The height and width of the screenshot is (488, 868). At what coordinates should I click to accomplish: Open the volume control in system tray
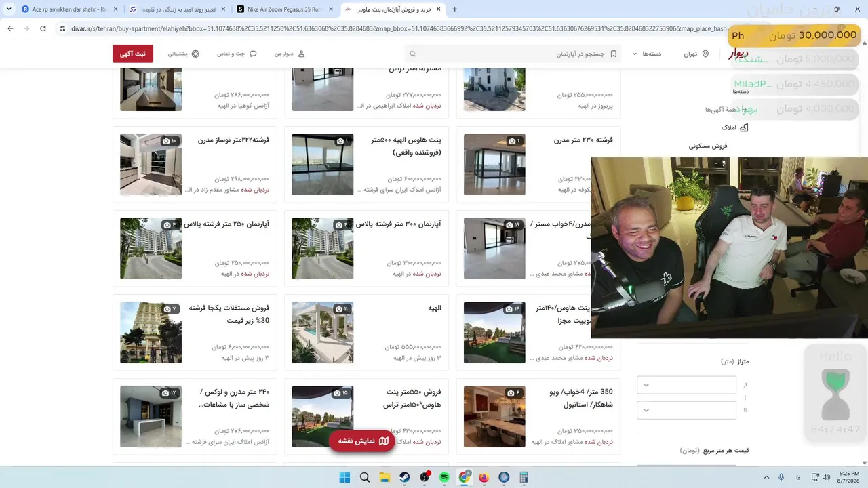point(827,477)
